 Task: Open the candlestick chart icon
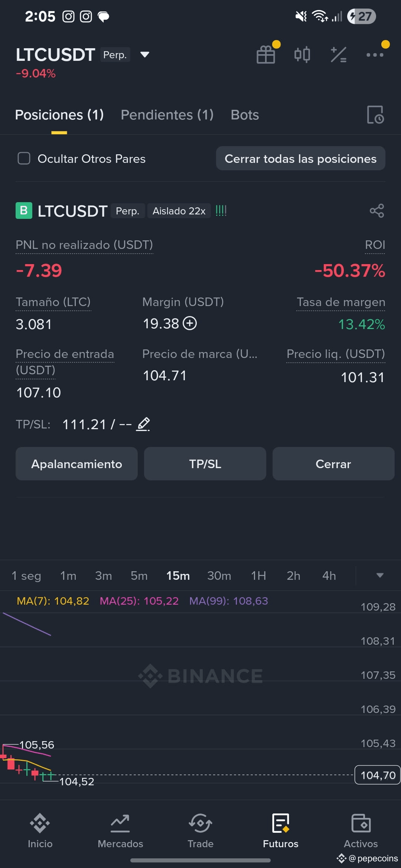[302, 55]
